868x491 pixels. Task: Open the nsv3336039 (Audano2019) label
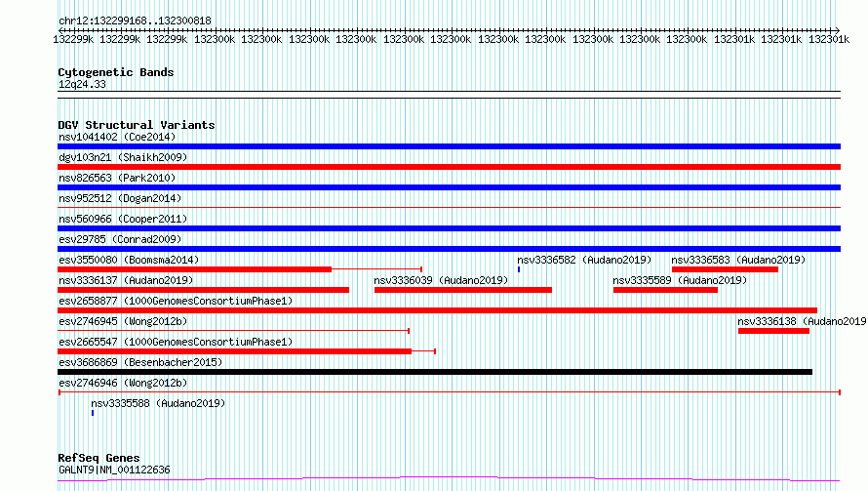click(441, 280)
